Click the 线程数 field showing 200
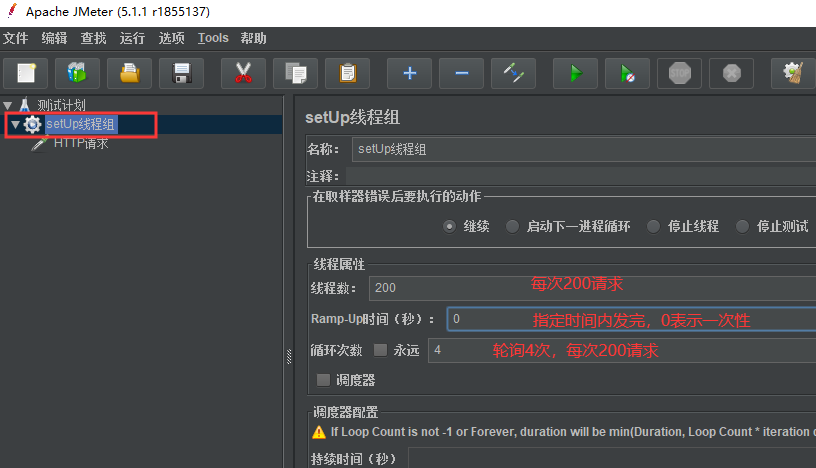Image resolution: width=816 pixels, height=468 pixels. point(593,288)
